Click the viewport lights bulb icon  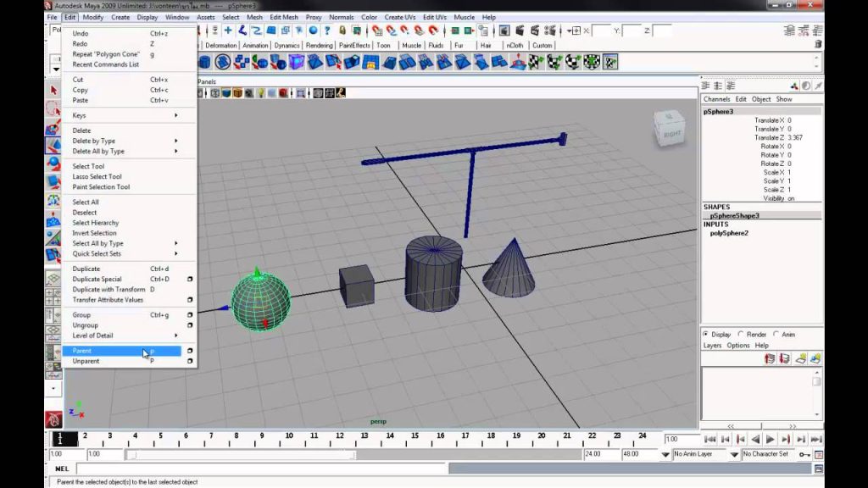260,93
